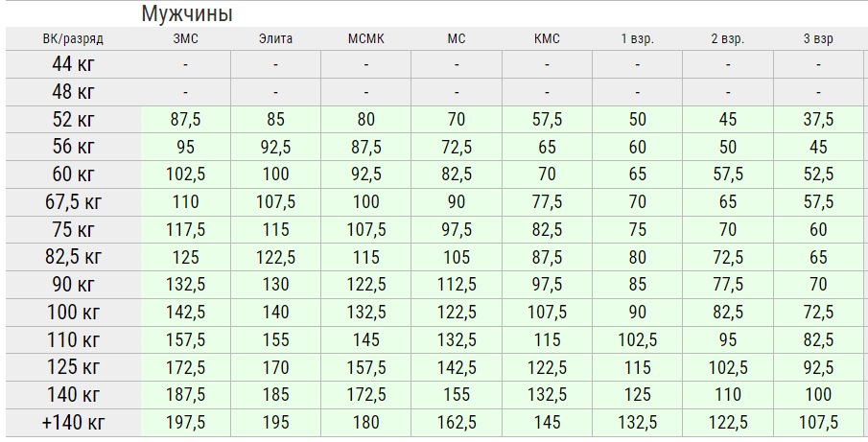Select the 82,5 кг row label
The height and width of the screenshot is (442, 868).
(x=73, y=258)
